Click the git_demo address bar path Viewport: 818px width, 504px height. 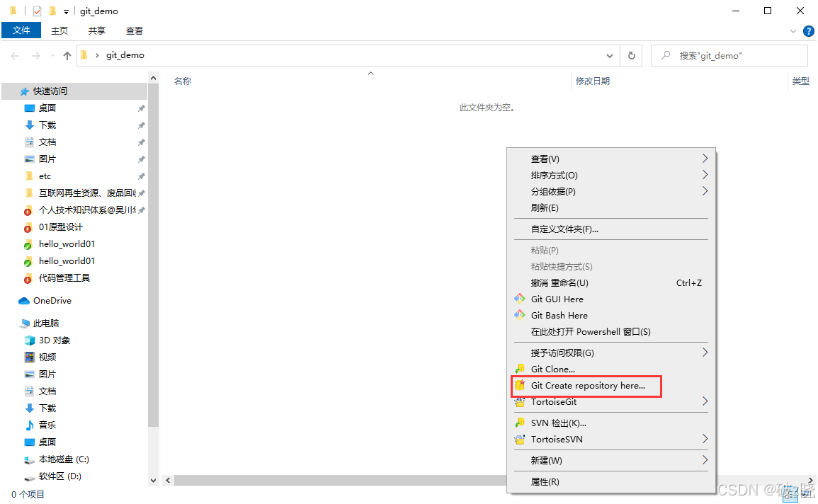pos(125,55)
